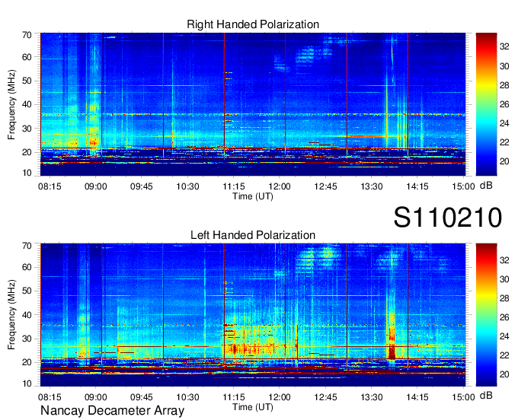Click the Right Handed spectrogram image
The image size is (518, 420).
[x=253, y=104]
